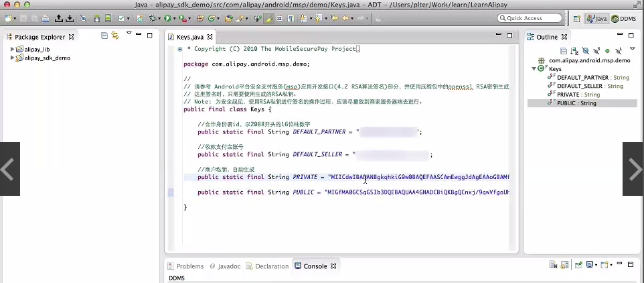Screen dimensions: 644x283
Task: Collapse all in Package Explorer
Action: click(x=104, y=36)
